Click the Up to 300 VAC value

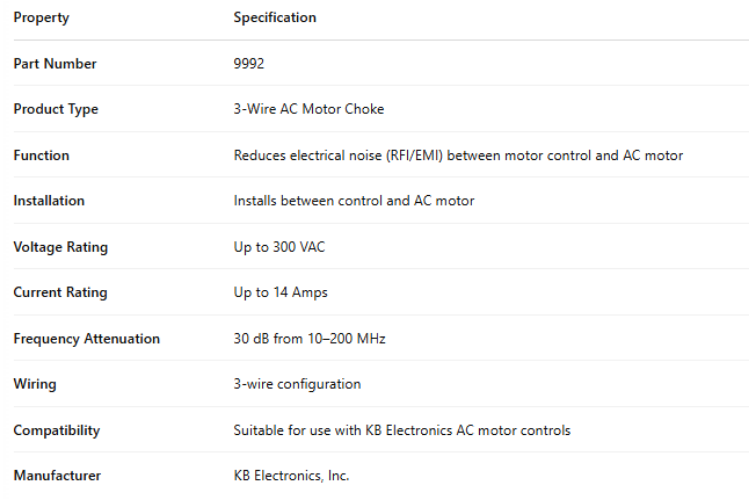[x=279, y=247]
